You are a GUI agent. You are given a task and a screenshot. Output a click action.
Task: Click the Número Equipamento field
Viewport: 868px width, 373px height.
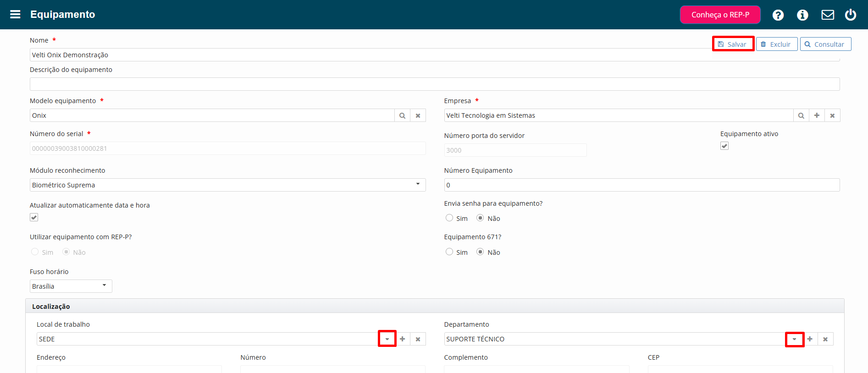(x=642, y=185)
